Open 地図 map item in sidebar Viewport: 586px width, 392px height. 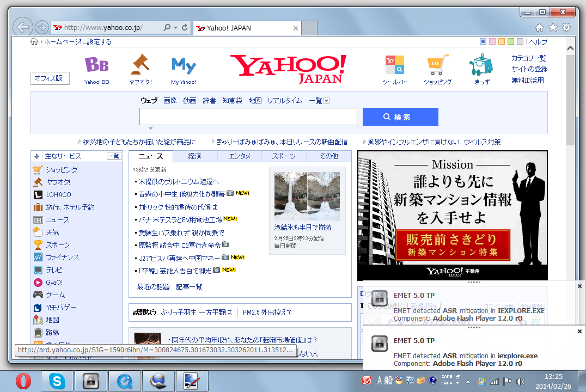coord(52,320)
